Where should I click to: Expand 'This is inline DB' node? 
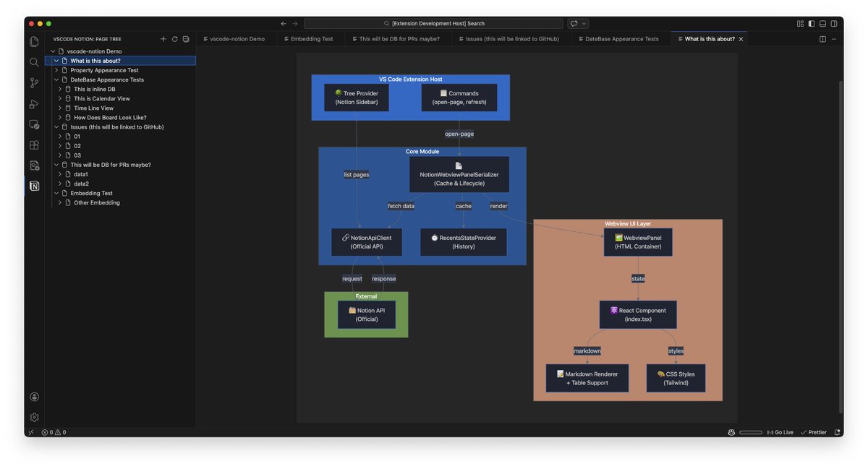(60, 89)
